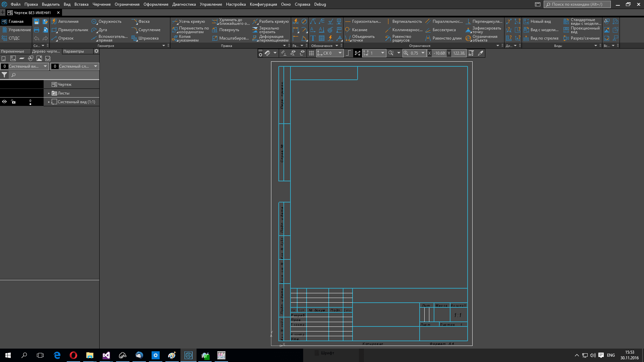Toggle visibility eye of Системный вид
The height and width of the screenshot is (362, 644).
pos(4,102)
